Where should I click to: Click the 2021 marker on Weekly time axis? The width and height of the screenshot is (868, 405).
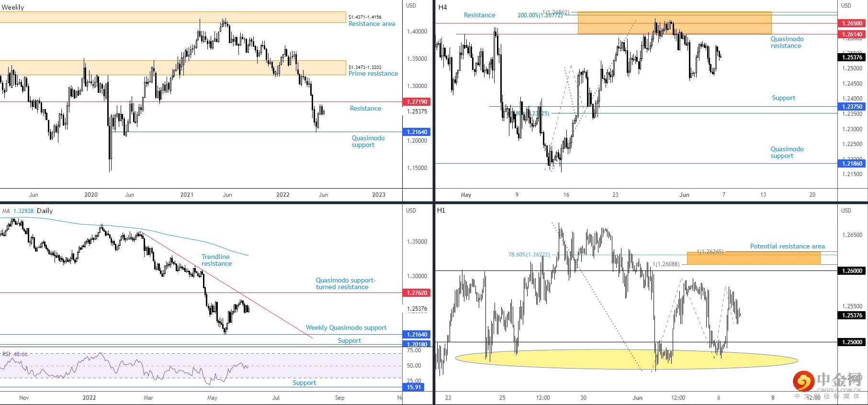pos(187,195)
